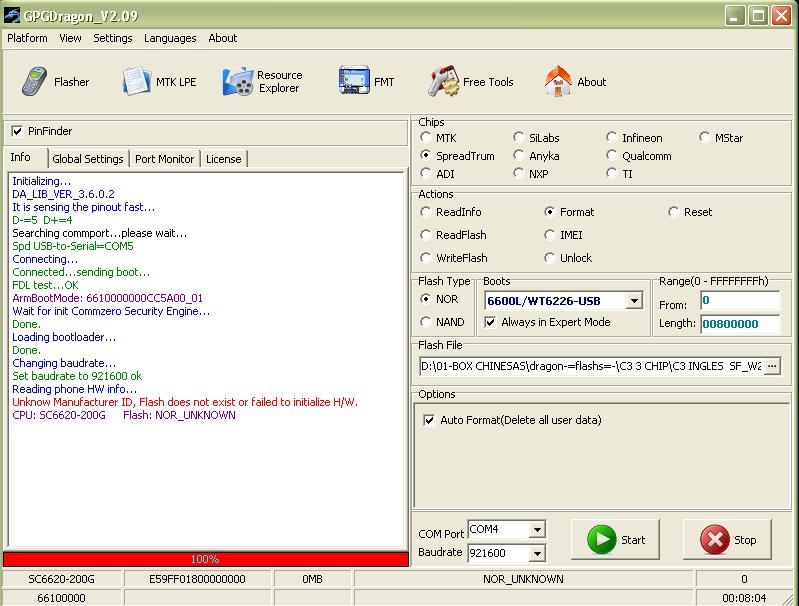799x606 pixels.
Task: Click the Length 00800000 field
Action: (740, 324)
